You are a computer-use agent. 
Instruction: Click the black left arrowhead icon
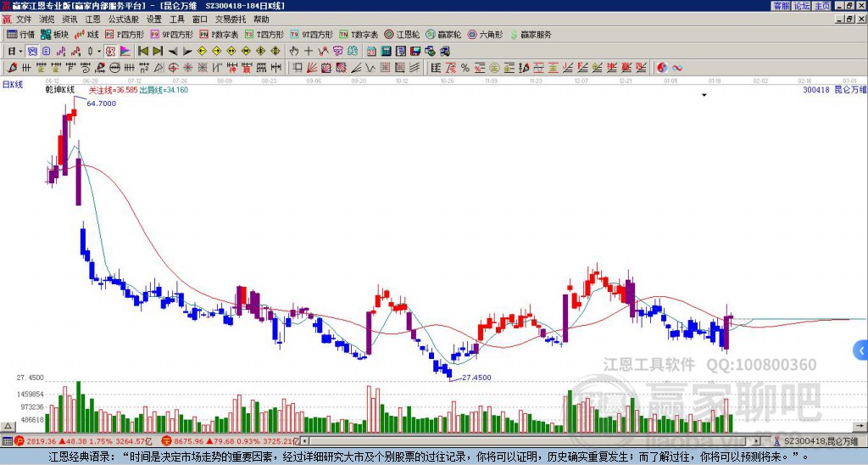coord(172,52)
